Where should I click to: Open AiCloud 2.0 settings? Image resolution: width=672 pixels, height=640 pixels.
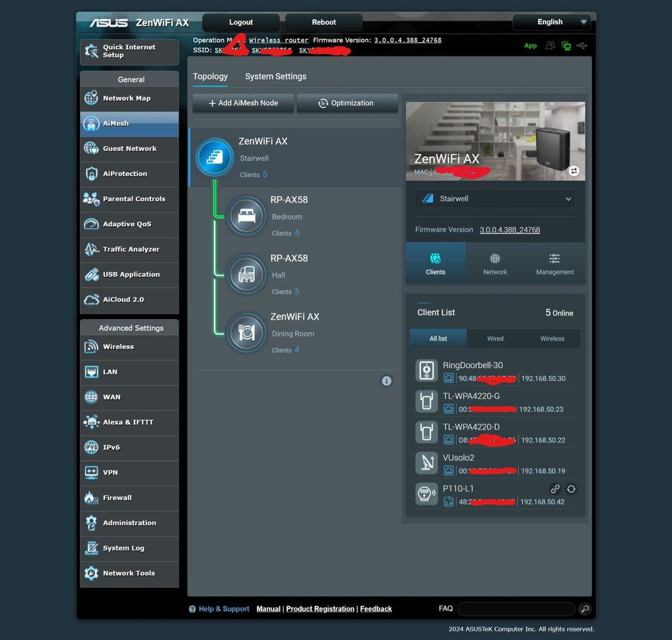(128, 299)
